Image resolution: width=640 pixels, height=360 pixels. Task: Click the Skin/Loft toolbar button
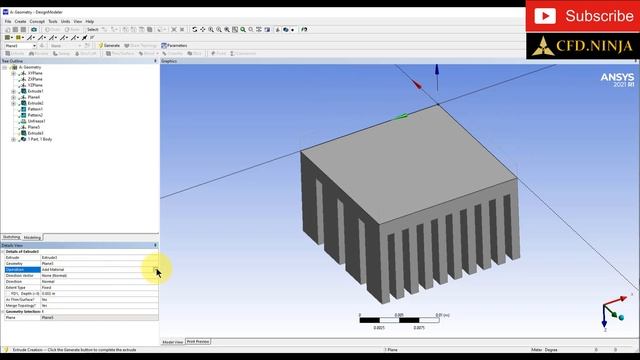click(86, 53)
